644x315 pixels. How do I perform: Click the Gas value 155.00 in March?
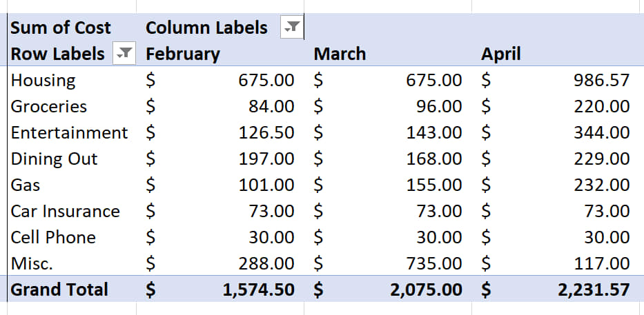pos(434,185)
